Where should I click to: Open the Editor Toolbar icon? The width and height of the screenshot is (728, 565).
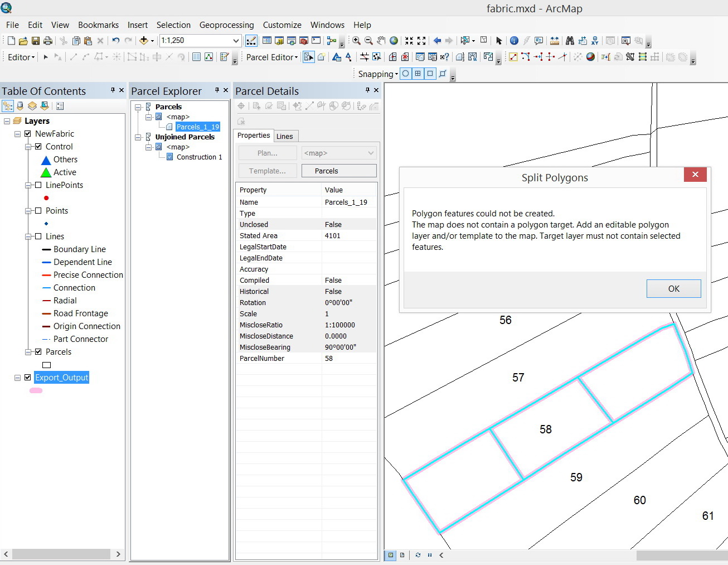pos(251,41)
